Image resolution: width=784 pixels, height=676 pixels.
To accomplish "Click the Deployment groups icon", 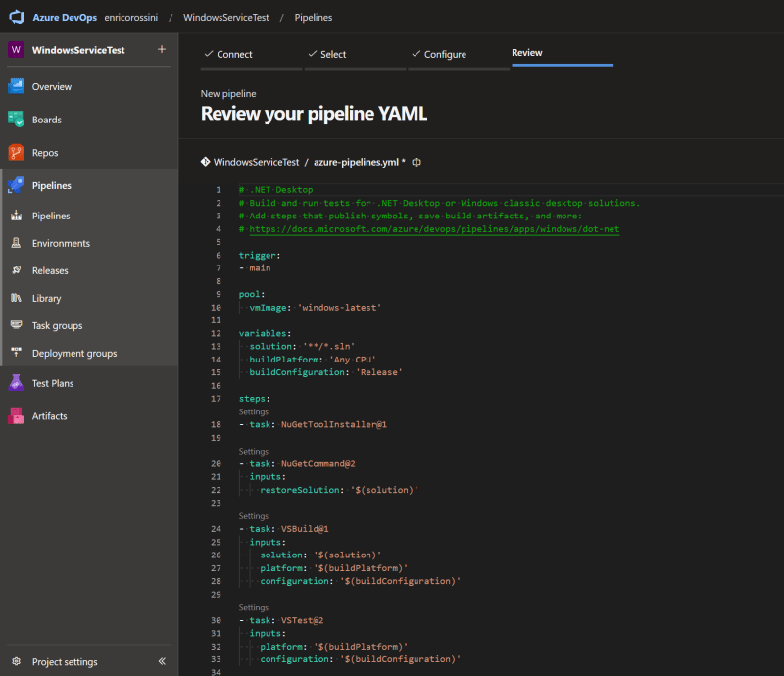I will coord(16,353).
